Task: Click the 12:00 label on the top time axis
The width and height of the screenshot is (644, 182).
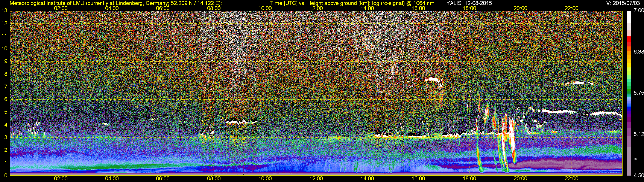Action: [x=316, y=8]
